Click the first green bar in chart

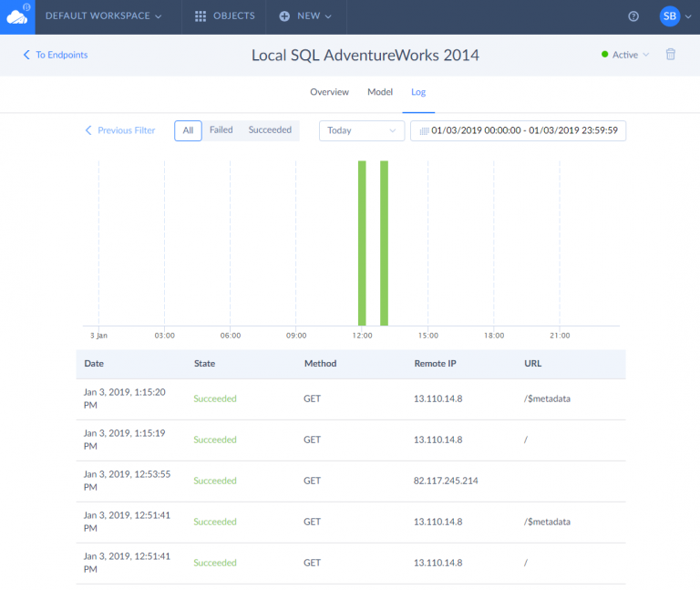point(362,243)
